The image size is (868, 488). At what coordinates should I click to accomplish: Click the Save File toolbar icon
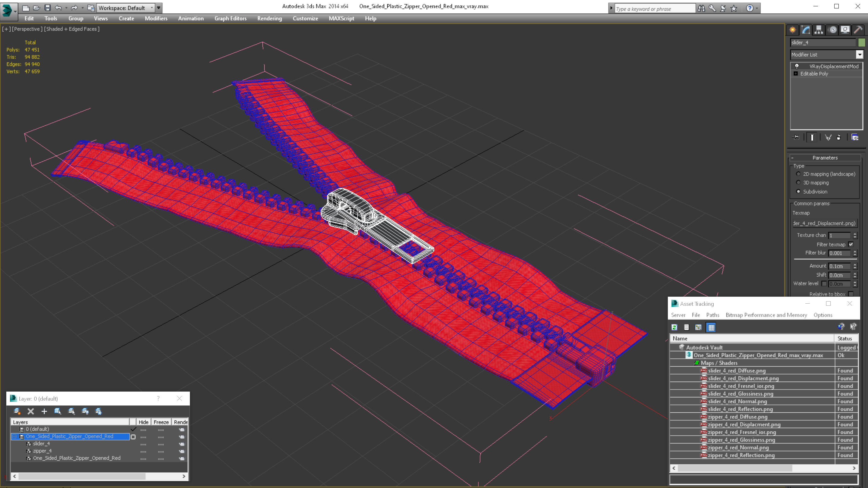(x=48, y=8)
